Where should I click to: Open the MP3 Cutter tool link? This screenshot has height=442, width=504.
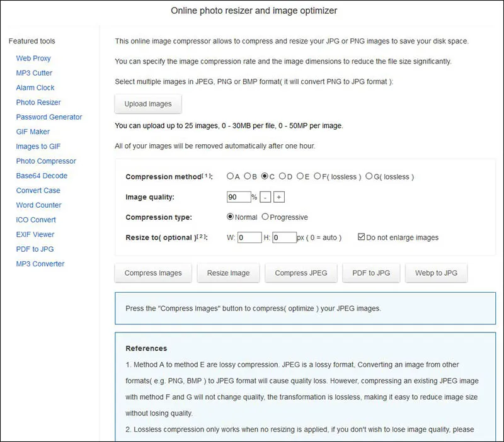coord(34,73)
